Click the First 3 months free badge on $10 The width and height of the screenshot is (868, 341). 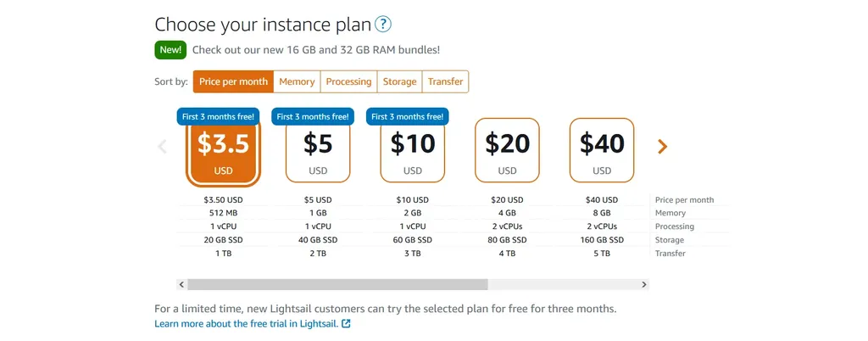pos(408,117)
